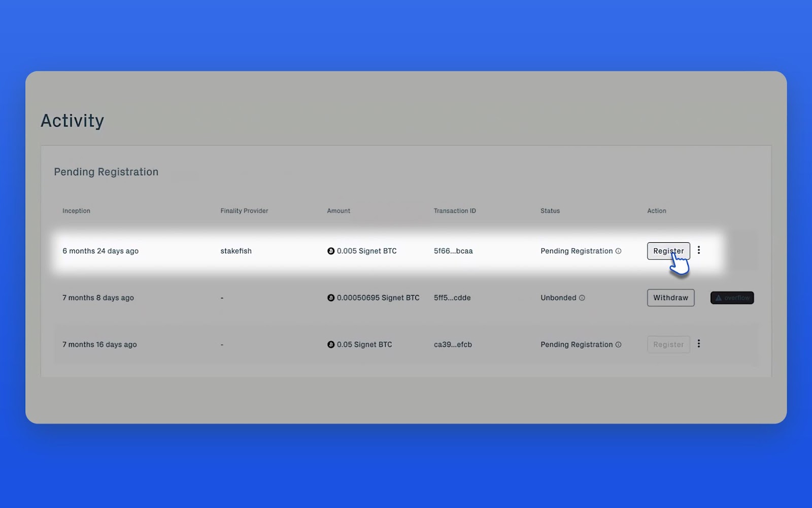Image resolution: width=812 pixels, height=508 pixels.
Task: Open the three-dot menu on stakefish row
Action: pyautogui.click(x=699, y=250)
